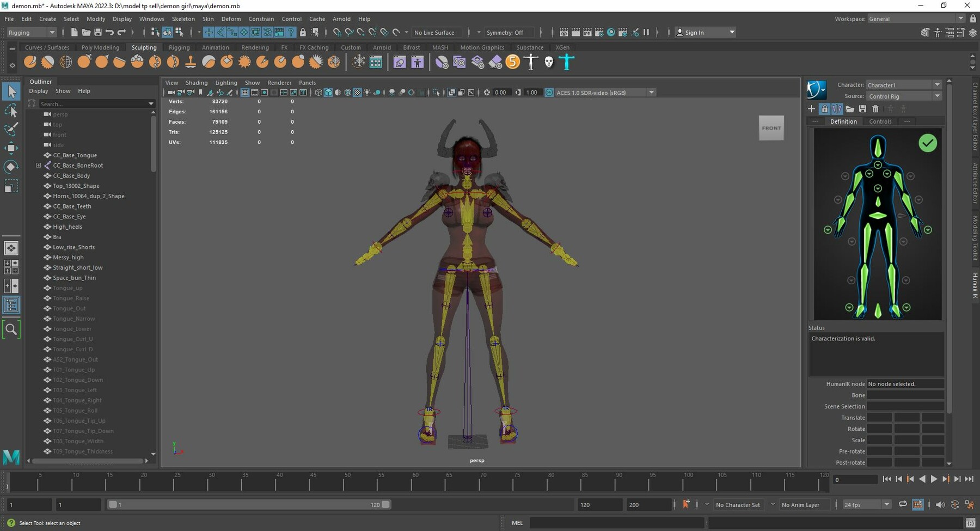Click the trash icon in HumanIK panel

coord(875,109)
